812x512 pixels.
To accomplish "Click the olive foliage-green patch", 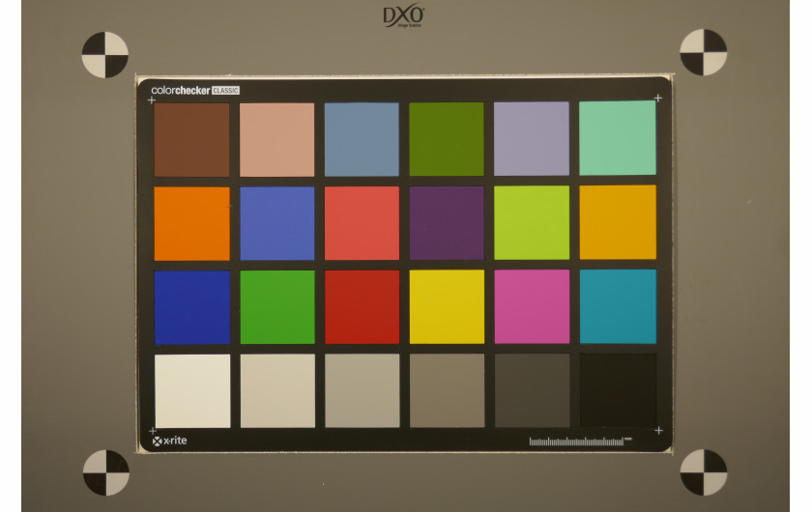I will [447, 139].
